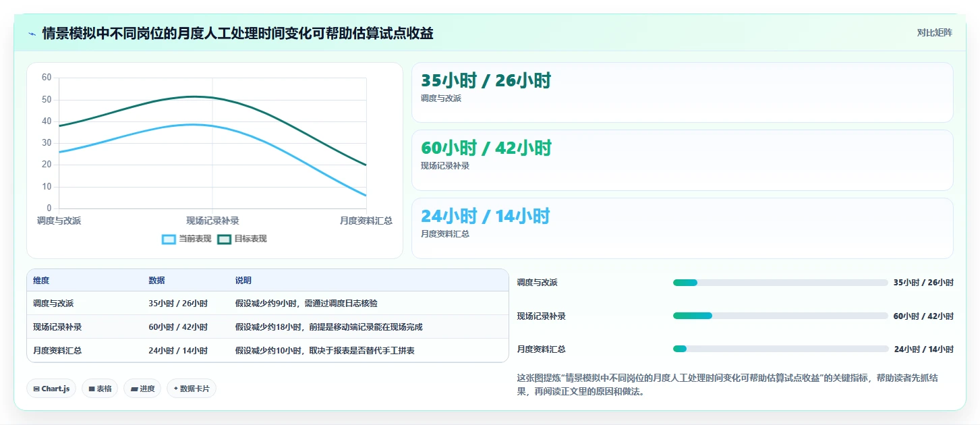The width and height of the screenshot is (980, 425).
Task: Toggle the 目标表现 legend swatch
Action: 224,239
